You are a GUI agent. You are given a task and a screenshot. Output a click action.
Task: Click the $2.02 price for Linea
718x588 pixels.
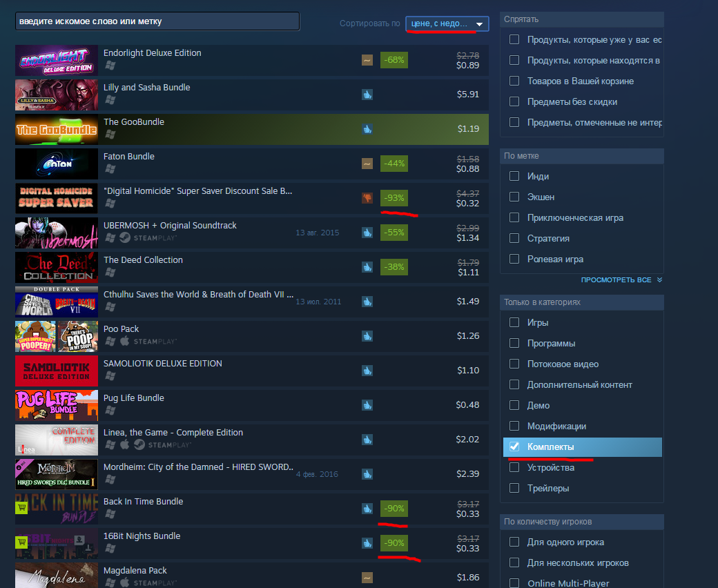[x=467, y=440]
